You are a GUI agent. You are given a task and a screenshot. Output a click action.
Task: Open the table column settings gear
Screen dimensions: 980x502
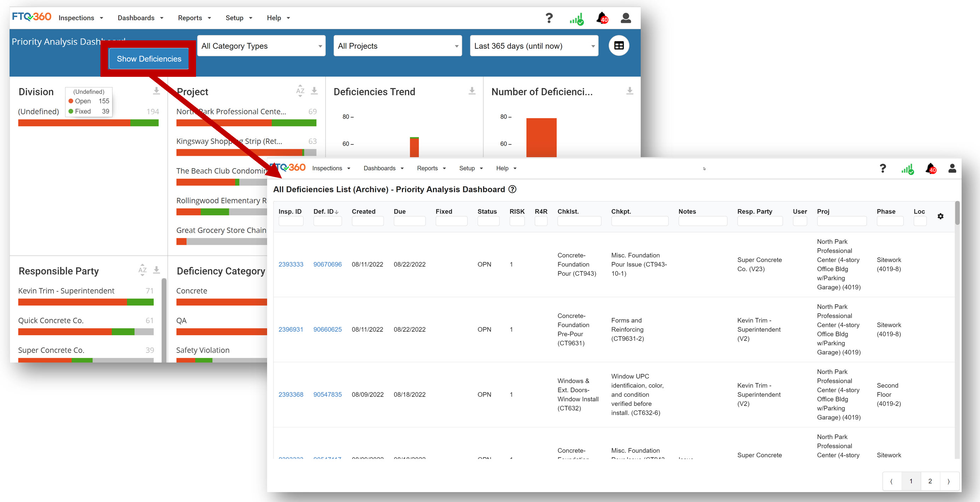pos(940,216)
